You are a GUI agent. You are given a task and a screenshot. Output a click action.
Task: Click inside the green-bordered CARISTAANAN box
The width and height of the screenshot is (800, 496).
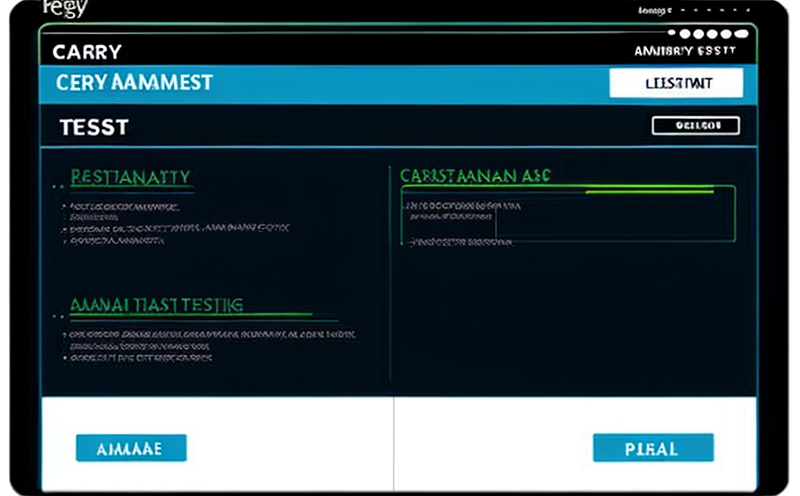click(568, 214)
